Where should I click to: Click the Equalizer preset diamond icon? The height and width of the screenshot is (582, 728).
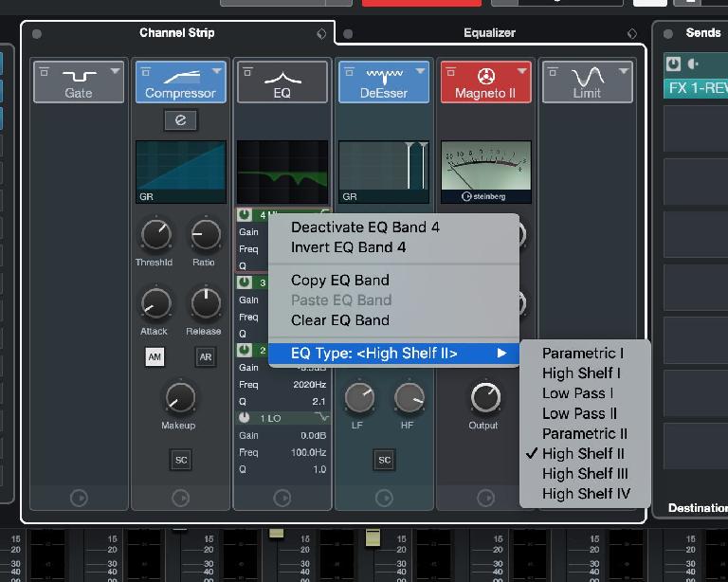632,33
